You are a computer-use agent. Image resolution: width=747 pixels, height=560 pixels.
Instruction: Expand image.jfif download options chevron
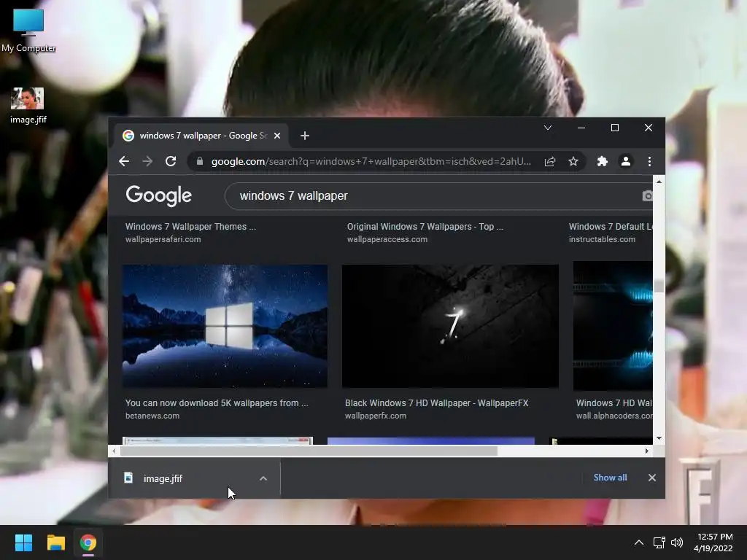tap(263, 478)
